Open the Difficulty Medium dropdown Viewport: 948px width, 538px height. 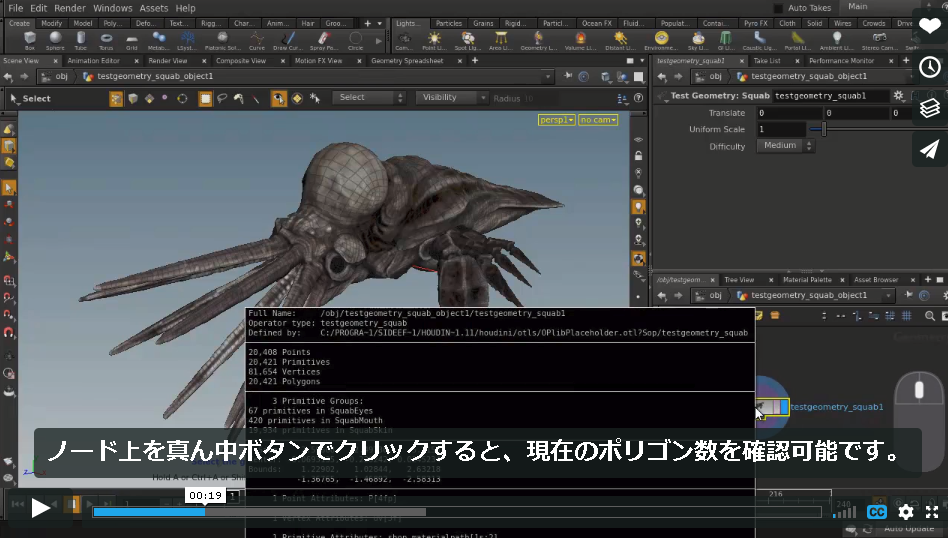coord(785,146)
